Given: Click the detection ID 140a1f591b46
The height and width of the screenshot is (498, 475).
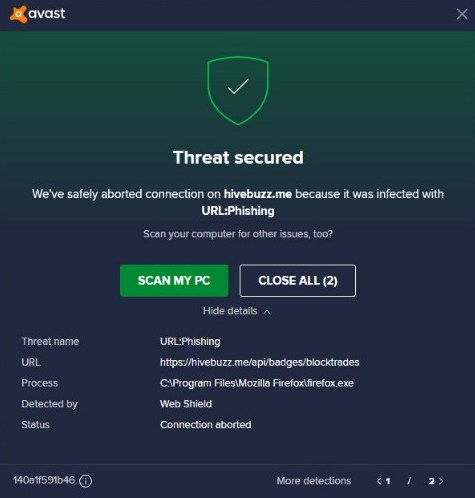Looking at the screenshot, I should [44, 480].
